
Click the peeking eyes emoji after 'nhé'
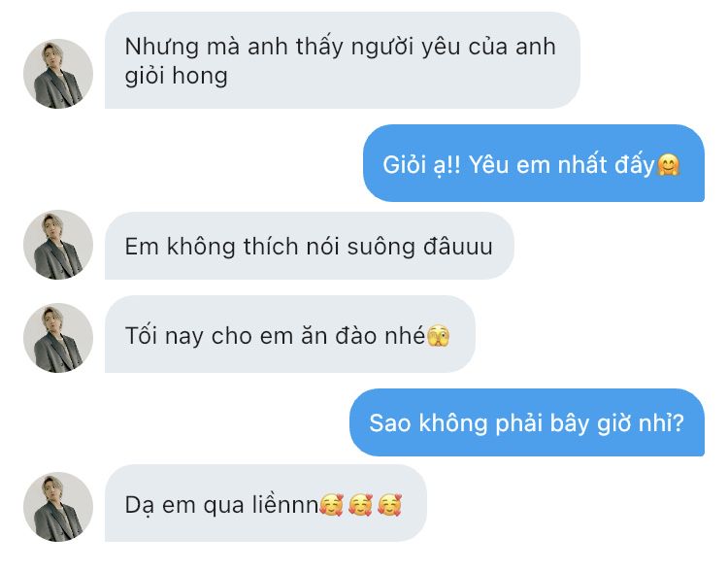pos(439,336)
